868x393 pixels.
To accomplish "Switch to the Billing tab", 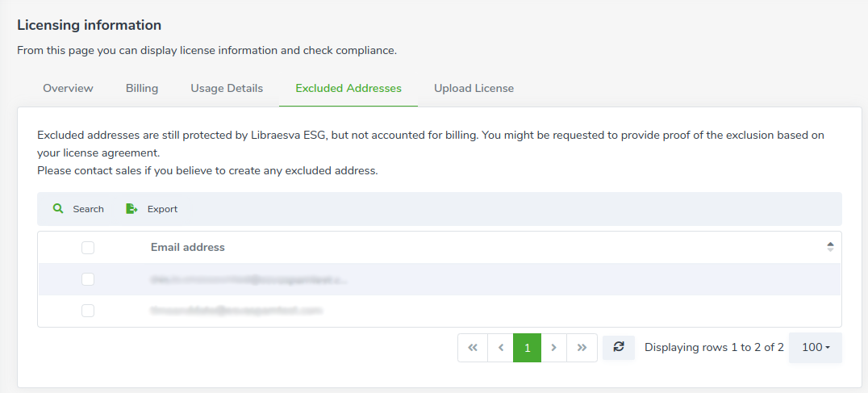I will coord(142,88).
